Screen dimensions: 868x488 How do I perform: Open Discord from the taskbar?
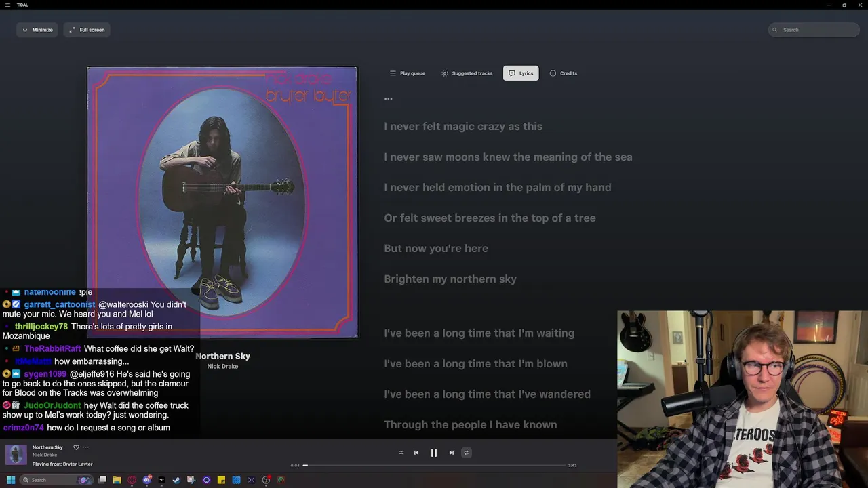[147, 480]
